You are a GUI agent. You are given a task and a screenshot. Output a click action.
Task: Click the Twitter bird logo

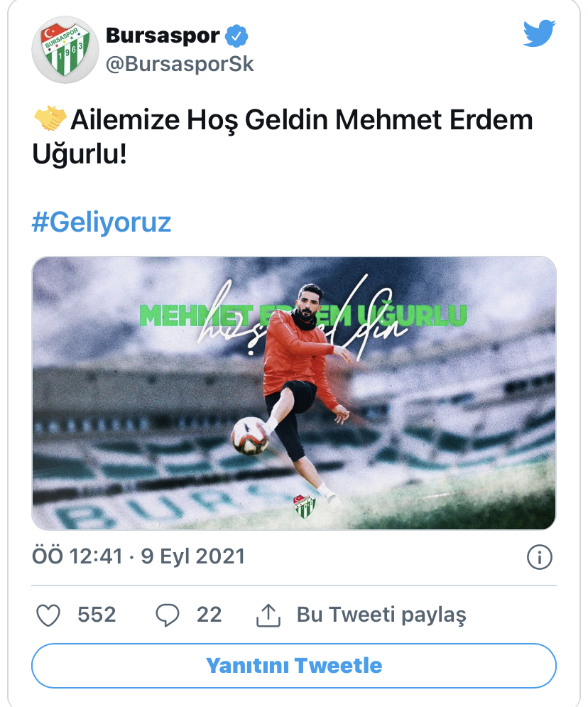point(539,33)
